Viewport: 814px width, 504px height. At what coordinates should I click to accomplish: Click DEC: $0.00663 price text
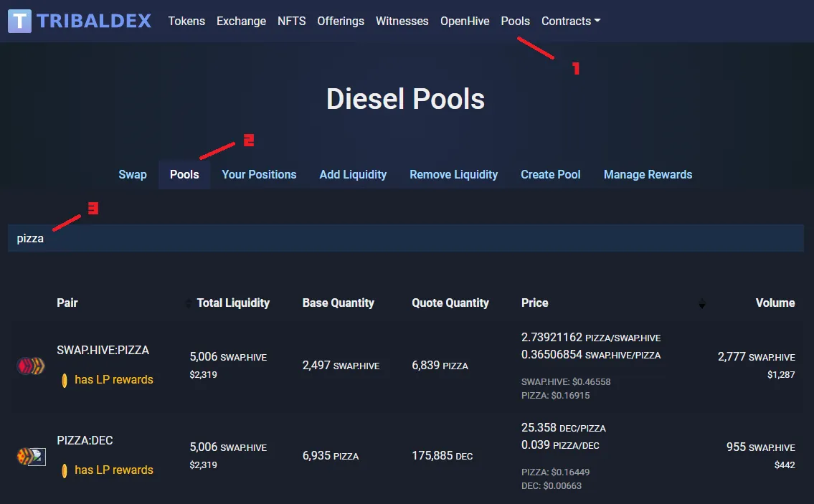click(552, 486)
